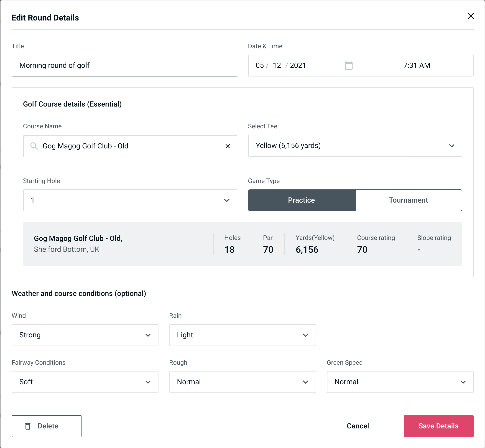
Task: Expand the Fairway Conditions dropdown
Action: click(85, 382)
